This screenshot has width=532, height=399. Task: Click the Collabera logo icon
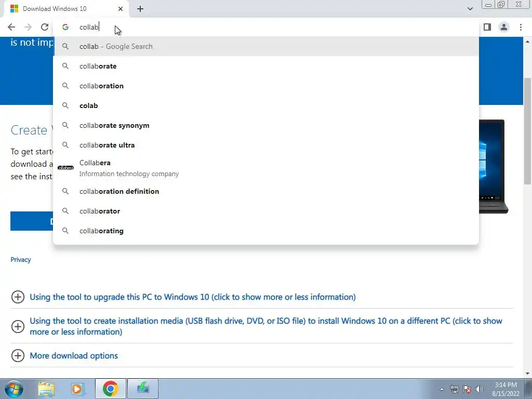65,168
